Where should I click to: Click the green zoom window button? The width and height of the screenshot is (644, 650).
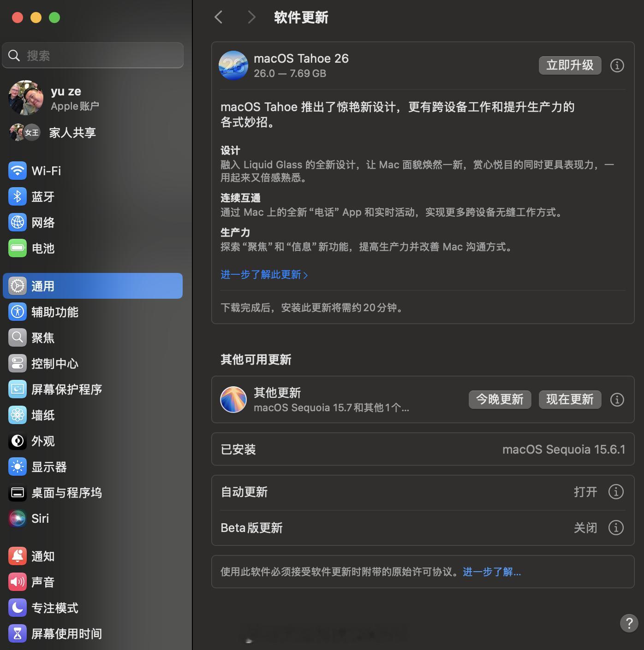click(54, 18)
